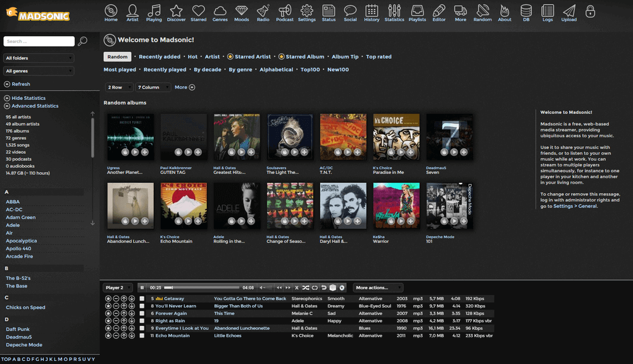Tick the checkbox beside Echo Mountain

coord(142,336)
